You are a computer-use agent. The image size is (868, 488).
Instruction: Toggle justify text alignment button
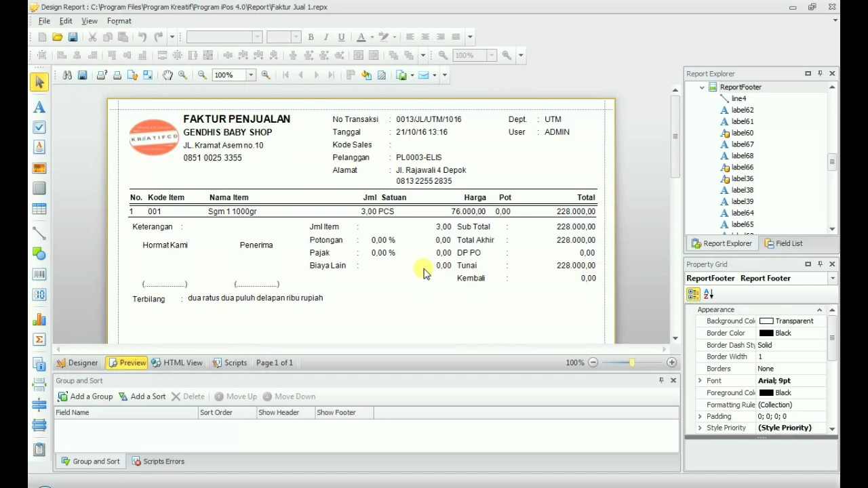pos(456,37)
